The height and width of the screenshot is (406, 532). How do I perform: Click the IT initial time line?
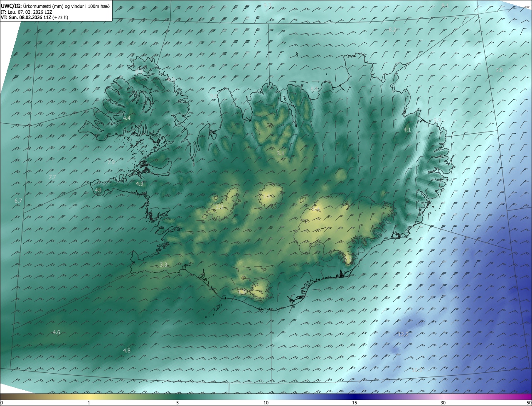(x=27, y=12)
